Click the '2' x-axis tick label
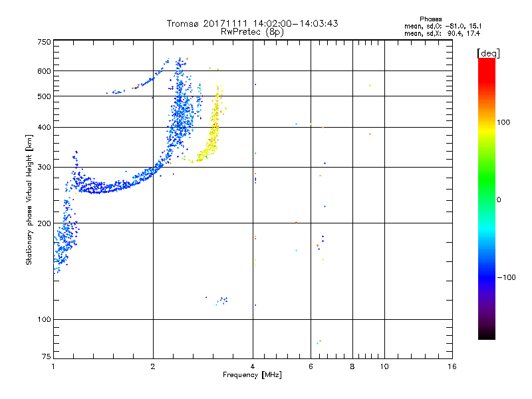 click(x=153, y=366)
